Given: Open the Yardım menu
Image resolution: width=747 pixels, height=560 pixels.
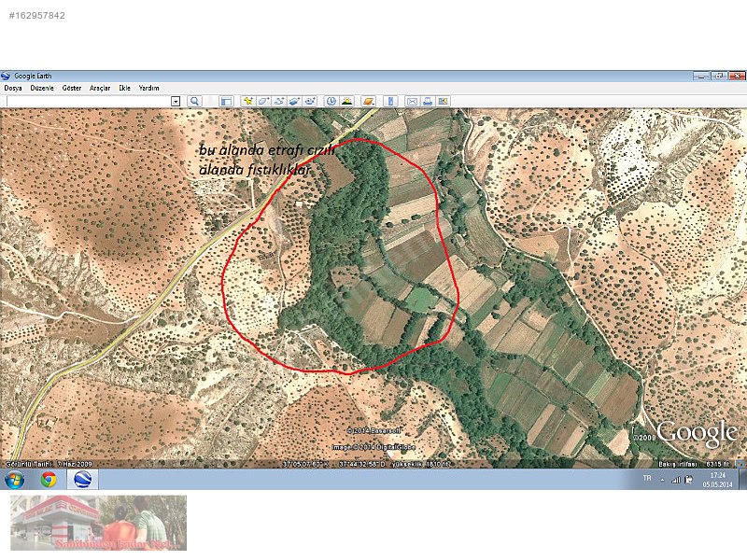Looking at the screenshot, I should click(149, 88).
